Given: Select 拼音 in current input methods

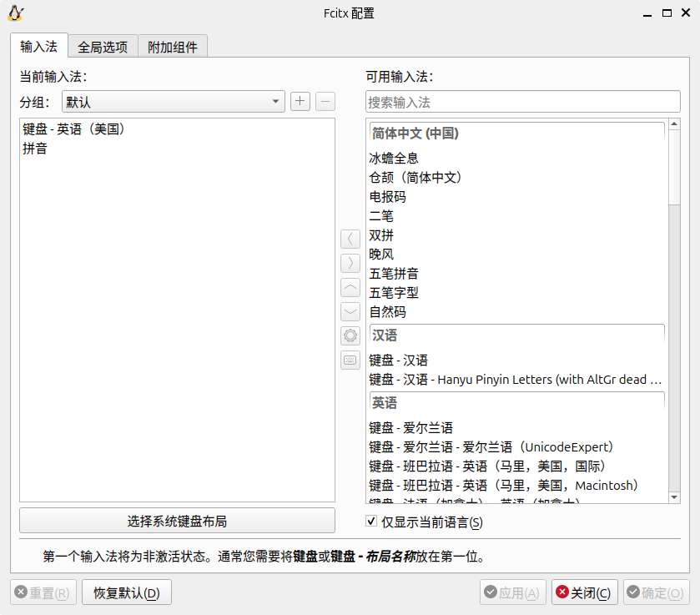Looking at the screenshot, I should point(177,149).
